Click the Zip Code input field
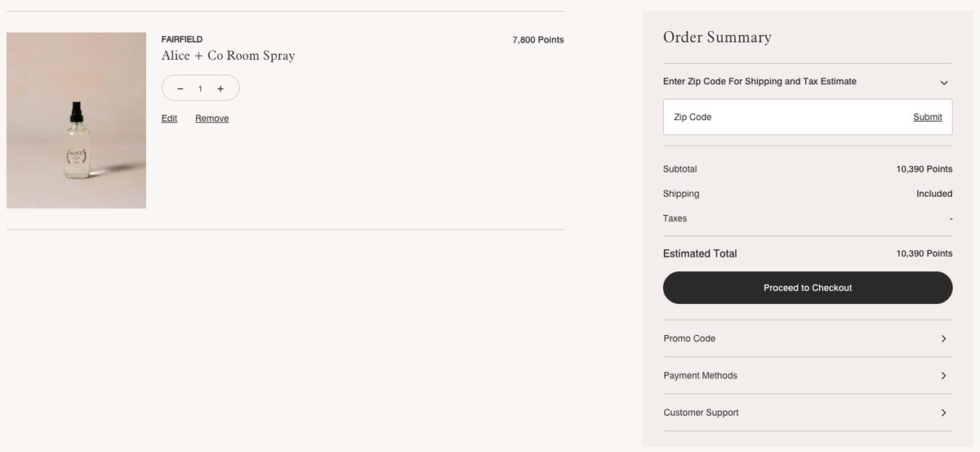The height and width of the screenshot is (452, 980). click(784, 117)
